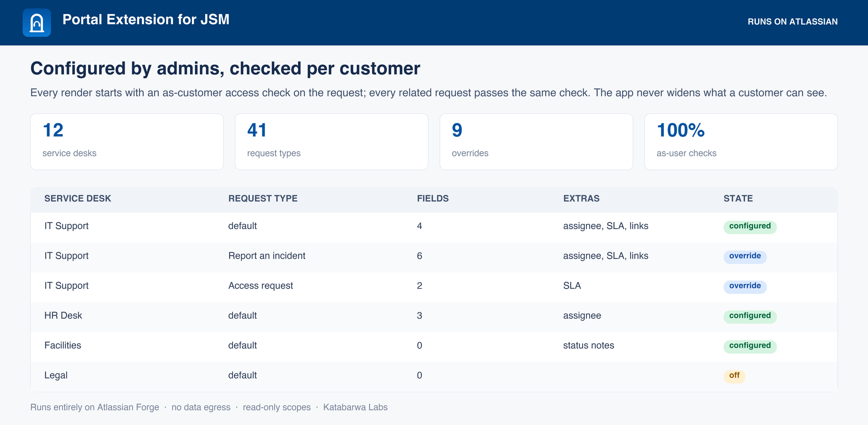Click fields value 3 in HR Desk row

point(419,315)
